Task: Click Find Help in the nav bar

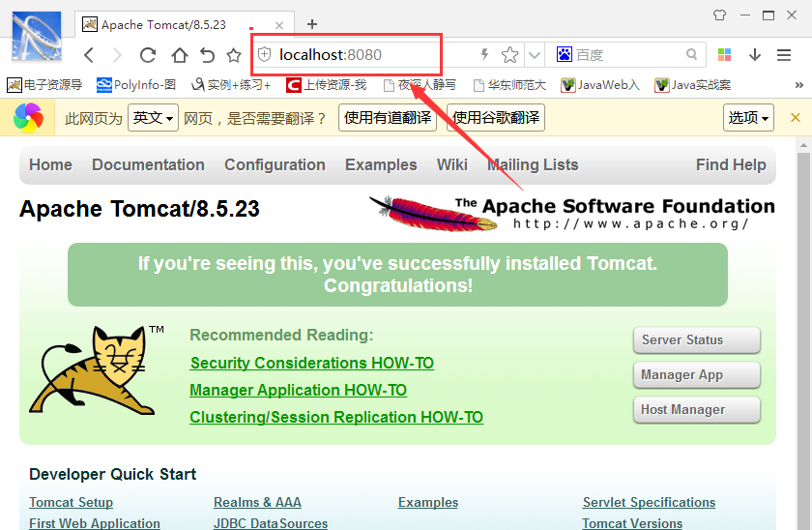Action: pyautogui.click(x=731, y=164)
